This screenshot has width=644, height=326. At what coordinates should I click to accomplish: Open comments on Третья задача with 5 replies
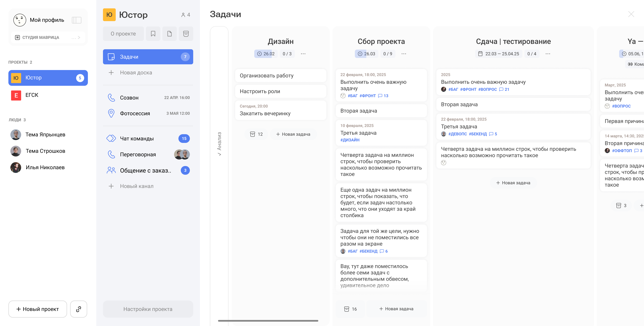(x=493, y=134)
